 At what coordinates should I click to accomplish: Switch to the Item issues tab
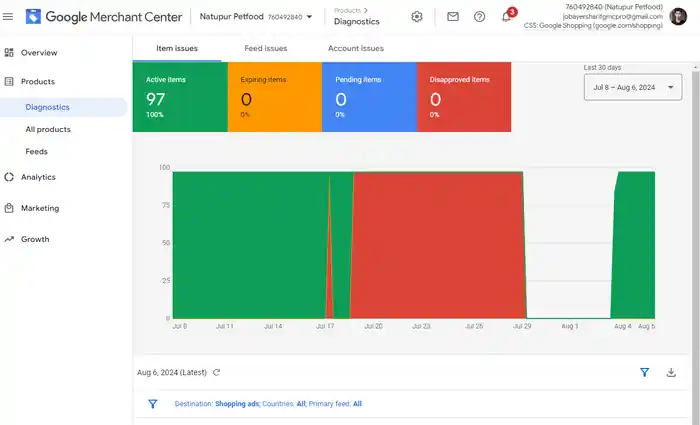pos(177,48)
